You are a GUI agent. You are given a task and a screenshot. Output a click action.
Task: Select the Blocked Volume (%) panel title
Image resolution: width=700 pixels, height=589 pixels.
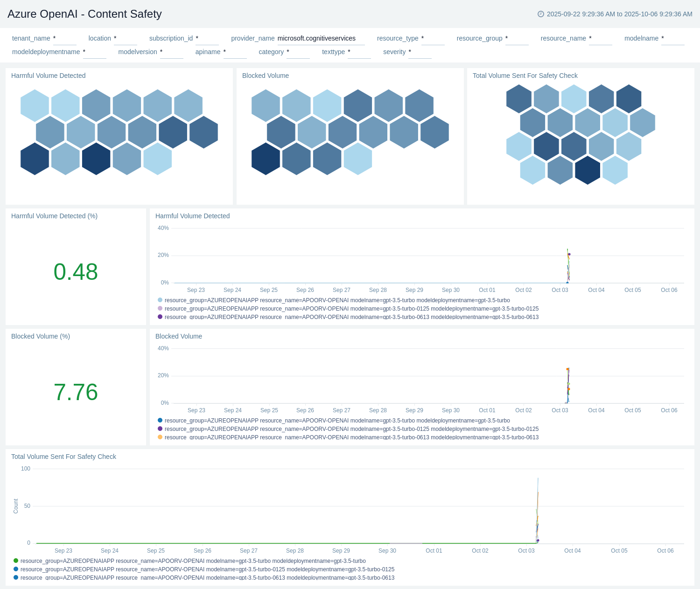pos(41,336)
